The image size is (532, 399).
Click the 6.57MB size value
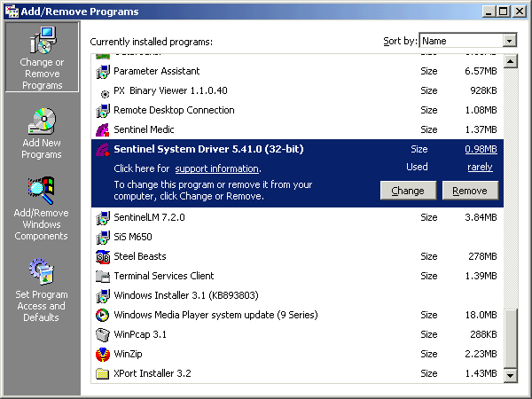(x=481, y=71)
